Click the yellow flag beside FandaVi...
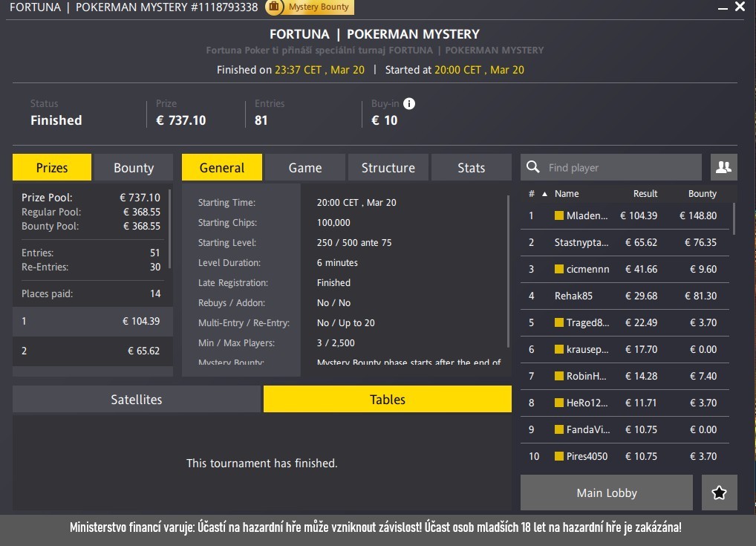This screenshot has width=756, height=546. click(558, 429)
